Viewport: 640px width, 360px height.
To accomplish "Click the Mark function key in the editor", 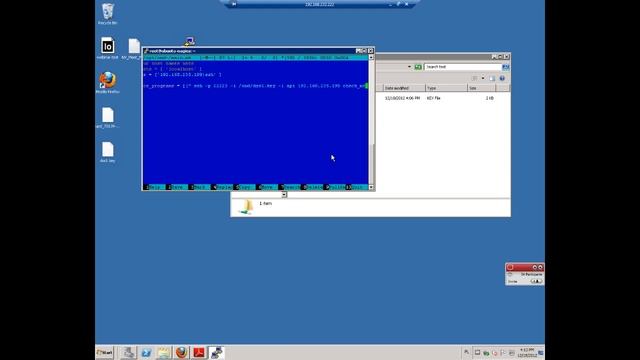I will [199, 187].
